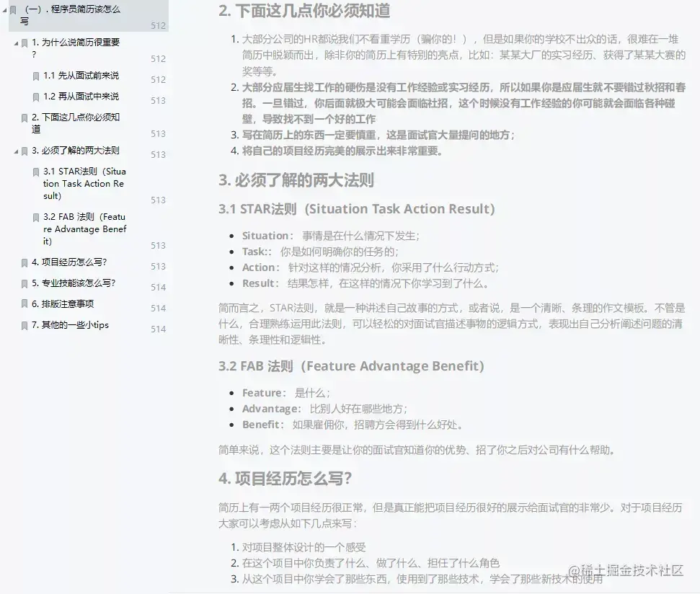Click bookmark icon beside (一). 程序员简历该怎么写
Image resolution: width=700 pixels, height=594 pixels.
(x=13, y=10)
